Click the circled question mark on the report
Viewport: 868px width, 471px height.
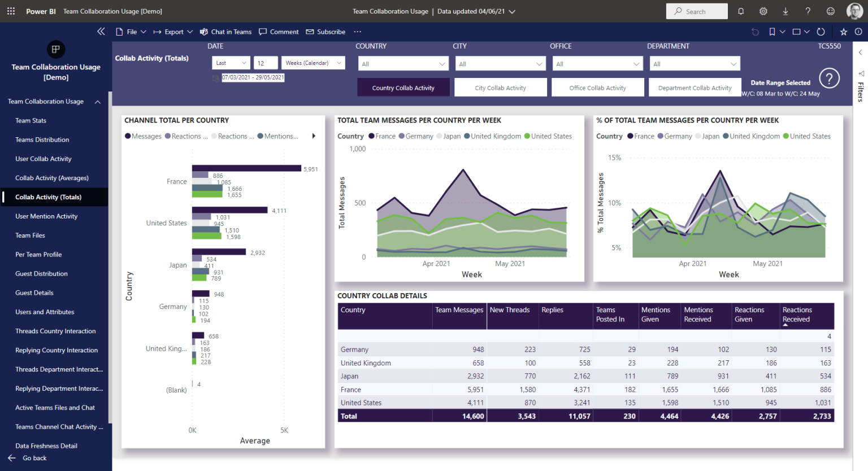pyautogui.click(x=830, y=78)
